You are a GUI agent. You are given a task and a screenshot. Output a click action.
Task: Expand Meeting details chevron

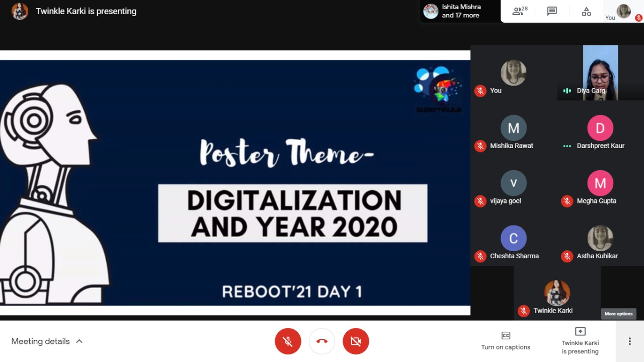click(x=79, y=341)
